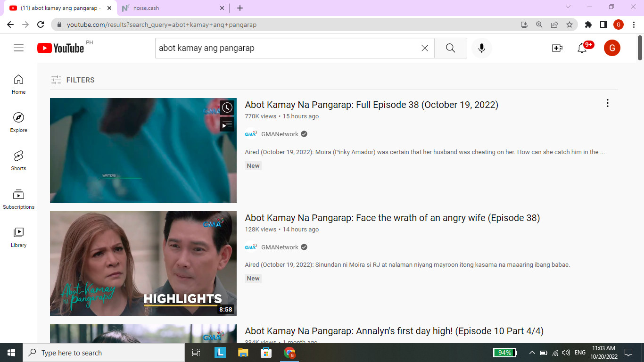The width and height of the screenshot is (644, 362).
Task: Open the Chrome extensions puzzle icon
Action: tap(588, 25)
